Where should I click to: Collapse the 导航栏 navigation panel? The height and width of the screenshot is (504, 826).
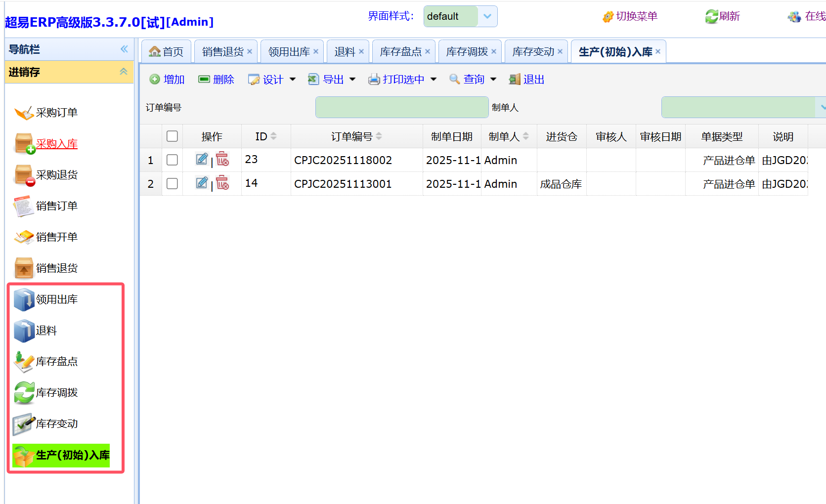coord(124,49)
